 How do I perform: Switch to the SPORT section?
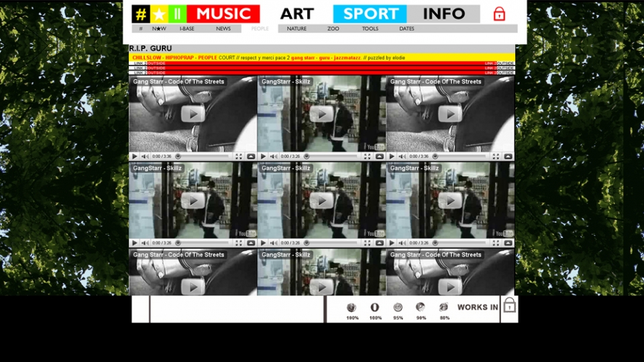coord(370,14)
